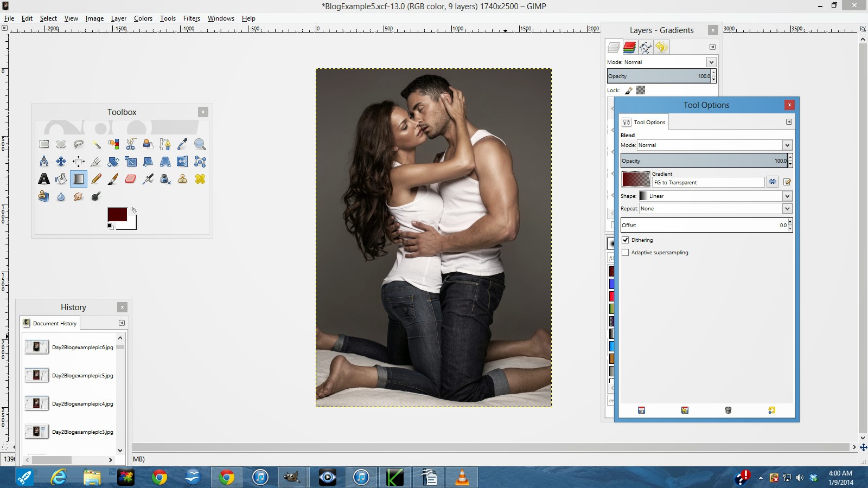Select the Bucket Fill tool
868x488 pixels.
pyautogui.click(x=61, y=179)
